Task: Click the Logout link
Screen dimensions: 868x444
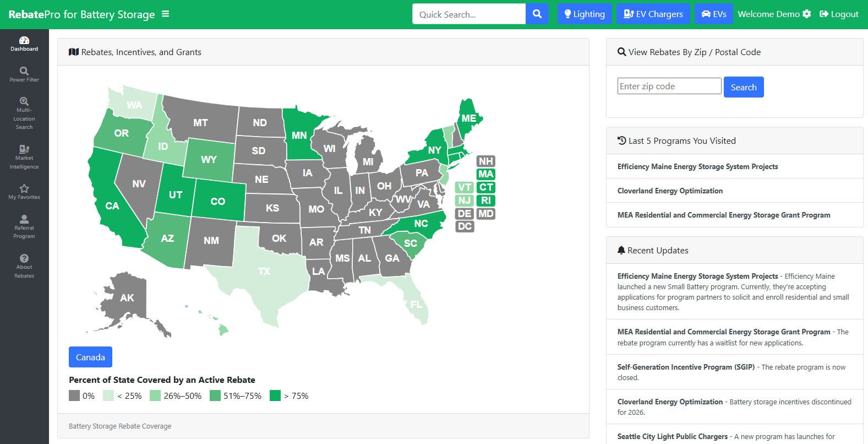Action: pos(839,14)
